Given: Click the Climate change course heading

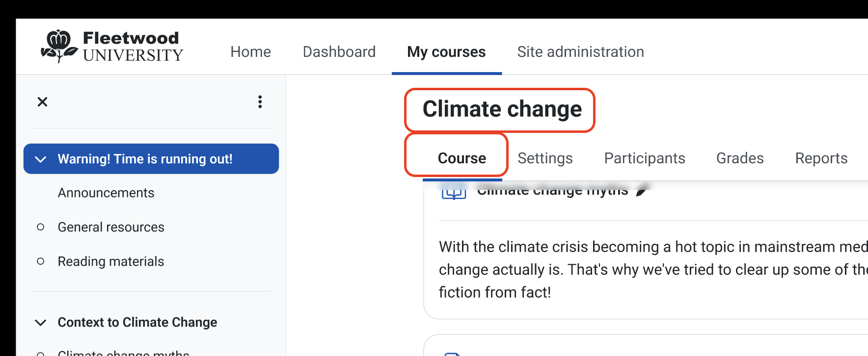Looking at the screenshot, I should tap(502, 109).
